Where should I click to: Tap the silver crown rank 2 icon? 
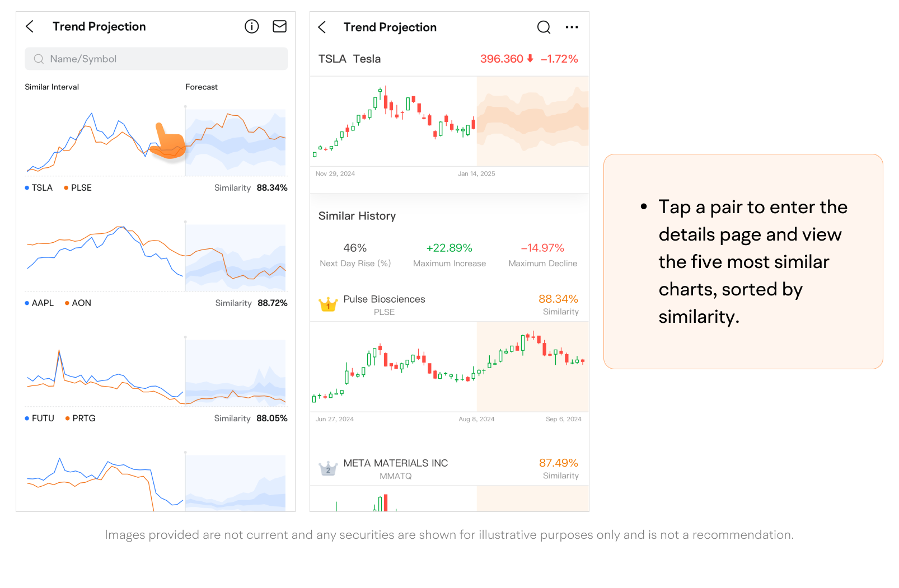click(x=328, y=469)
